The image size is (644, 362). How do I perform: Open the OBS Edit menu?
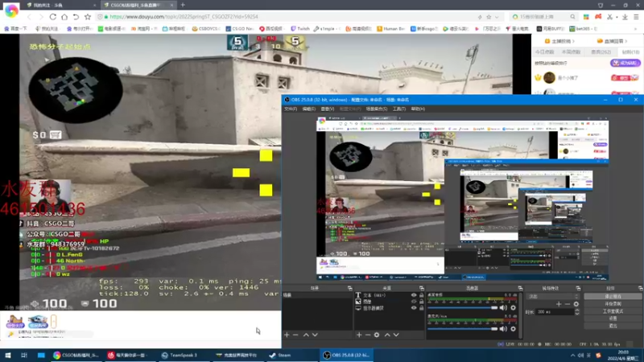[x=309, y=109]
